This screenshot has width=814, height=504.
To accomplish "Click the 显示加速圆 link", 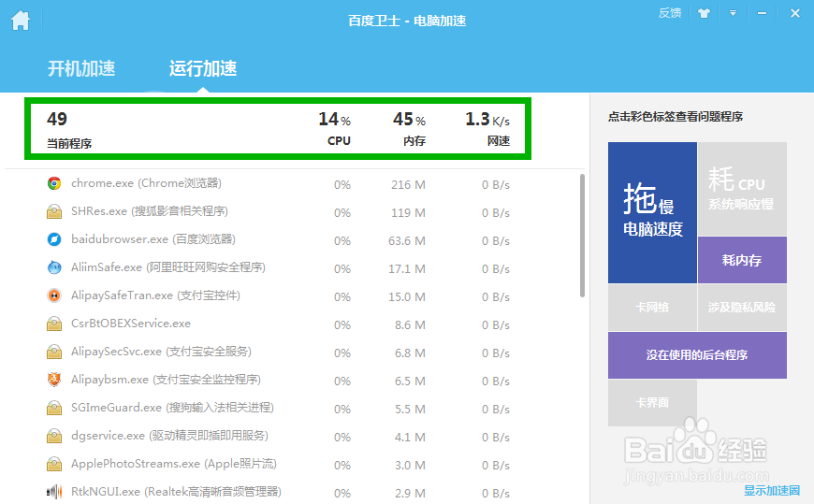I will (772, 491).
